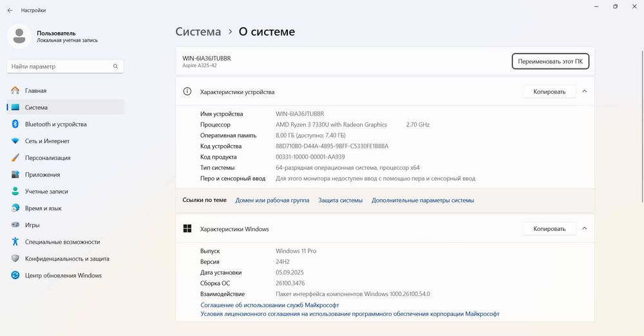Click the Перо и сенсорный ввод value
Screen dimensions: 644x336
tap(375, 179)
